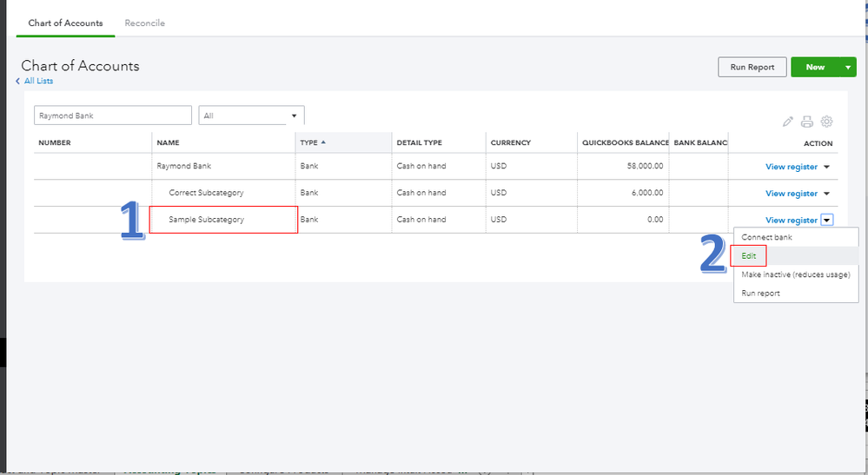Choose Make inactive (reduces usage) option
Image resolution: width=868 pixels, height=475 pixels.
795,274
